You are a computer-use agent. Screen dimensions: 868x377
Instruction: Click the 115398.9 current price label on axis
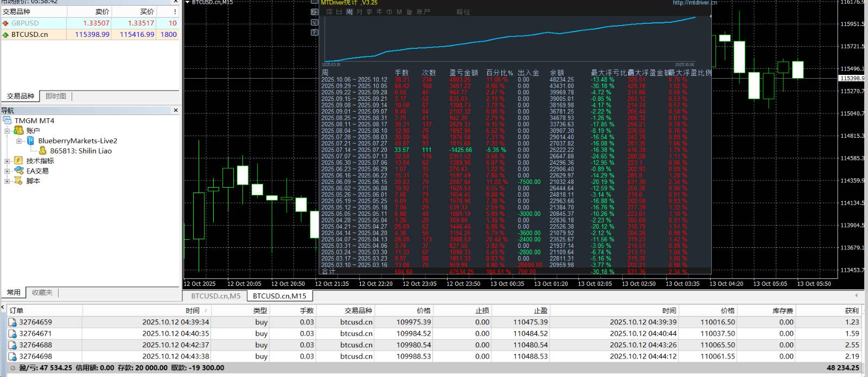click(853, 79)
